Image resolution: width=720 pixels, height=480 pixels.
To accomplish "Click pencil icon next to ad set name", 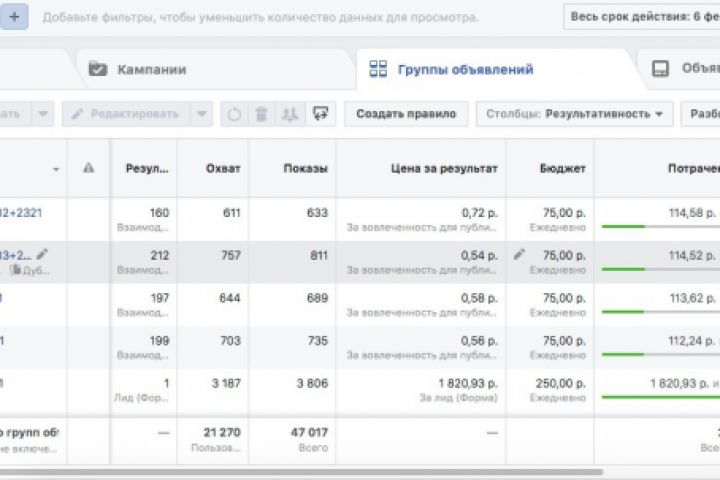I will pos(42,254).
